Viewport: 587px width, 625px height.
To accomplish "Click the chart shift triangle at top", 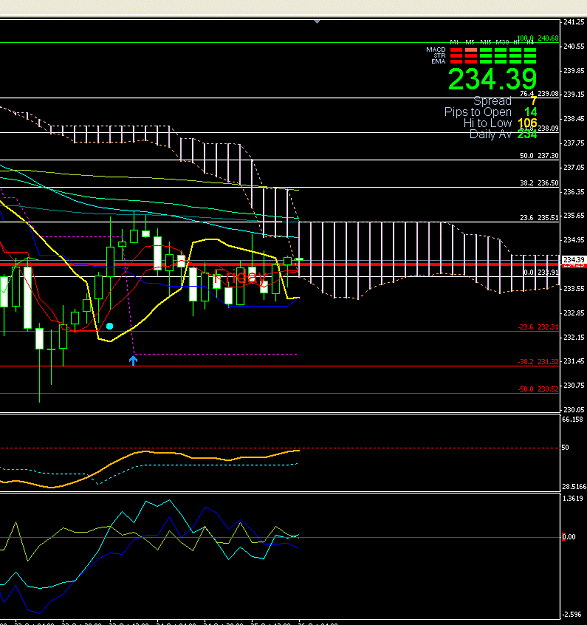I will (x=317, y=22).
